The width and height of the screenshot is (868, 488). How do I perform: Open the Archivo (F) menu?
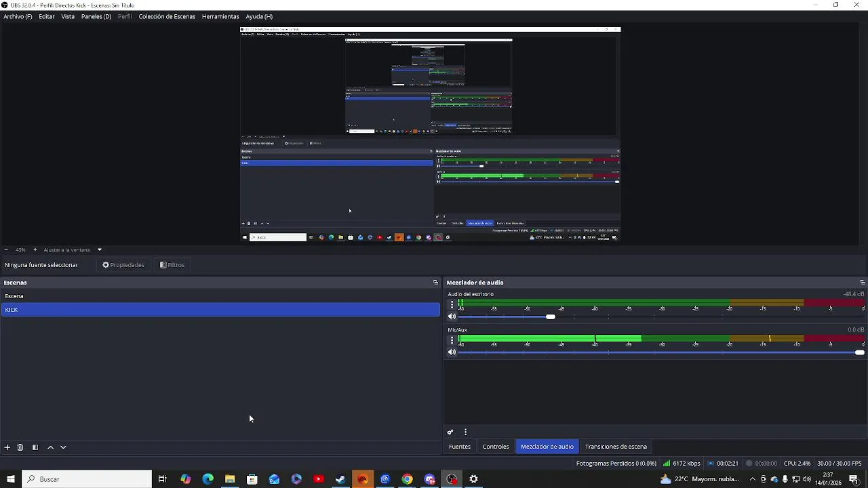coord(18,16)
